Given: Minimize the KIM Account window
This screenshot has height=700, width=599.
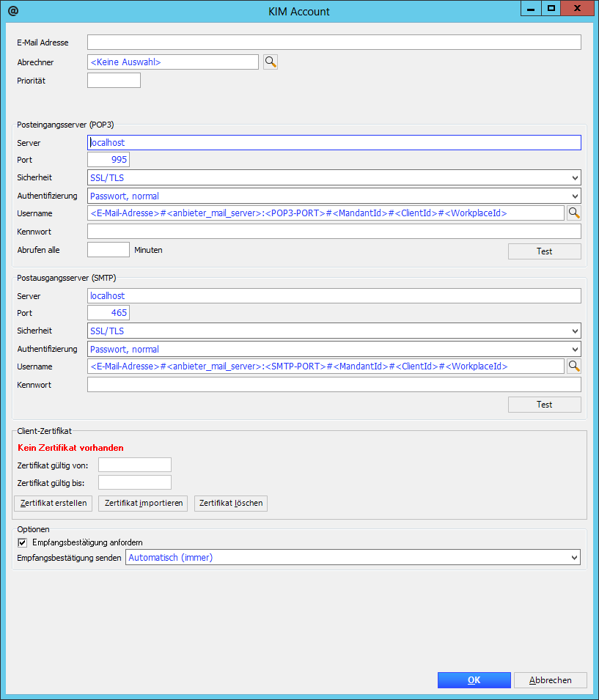Looking at the screenshot, I should (x=531, y=9).
